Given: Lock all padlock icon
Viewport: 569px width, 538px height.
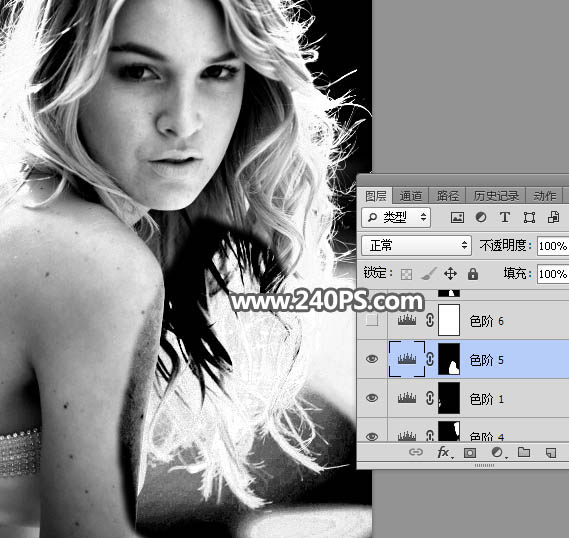Looking at the screenshot, I should point(472,274).
